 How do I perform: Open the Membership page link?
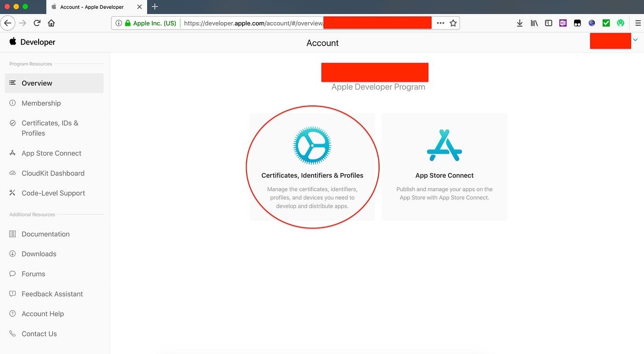click(41, 103)
